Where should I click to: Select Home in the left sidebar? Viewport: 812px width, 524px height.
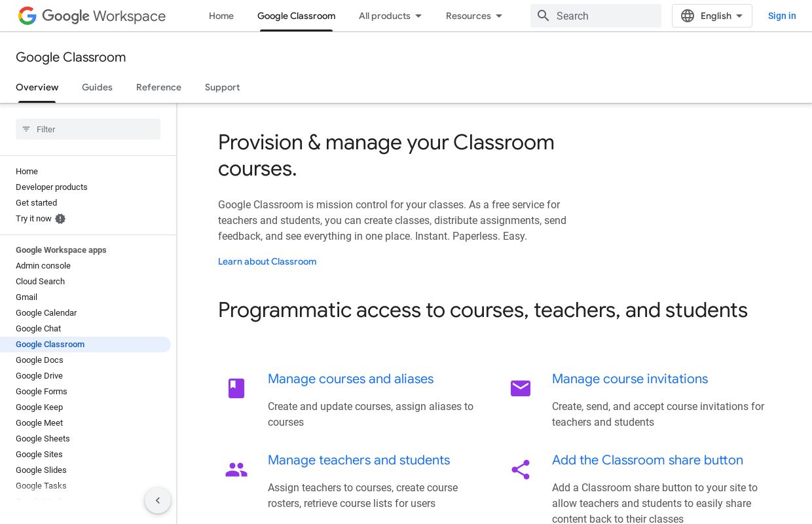pos(27,172)
